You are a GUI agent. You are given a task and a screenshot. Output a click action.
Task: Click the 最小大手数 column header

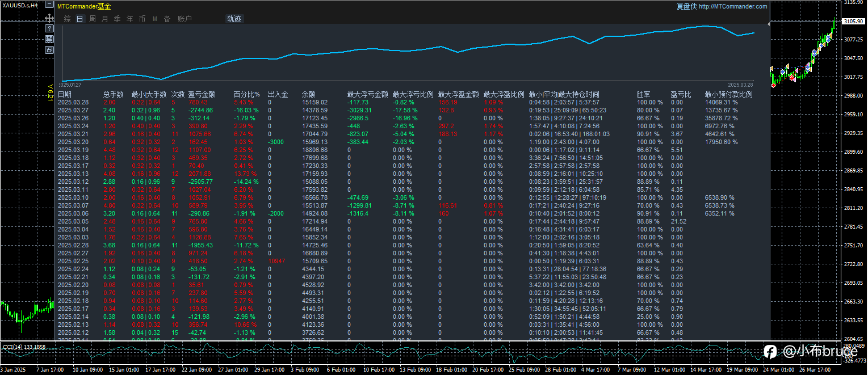[x=149, y=94]
